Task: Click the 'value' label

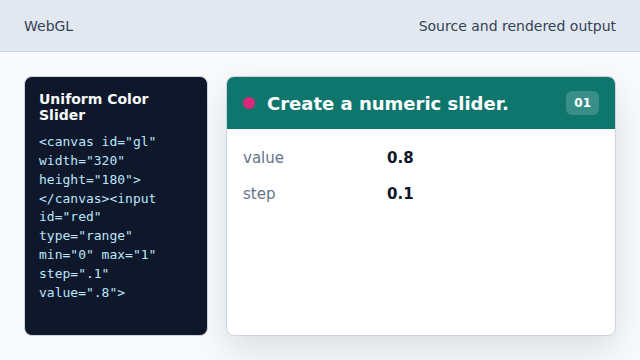Action: click(263, 158)
